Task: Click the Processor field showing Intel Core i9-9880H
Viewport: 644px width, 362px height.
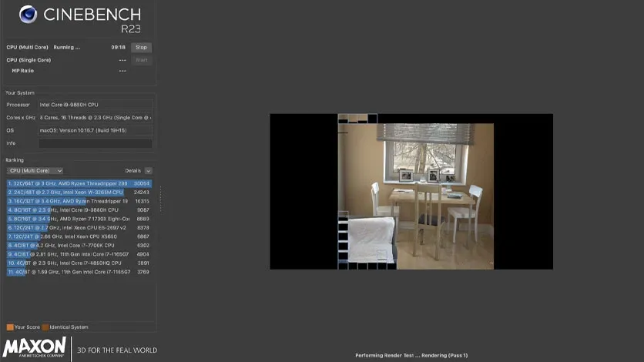Action: [95, 105]
